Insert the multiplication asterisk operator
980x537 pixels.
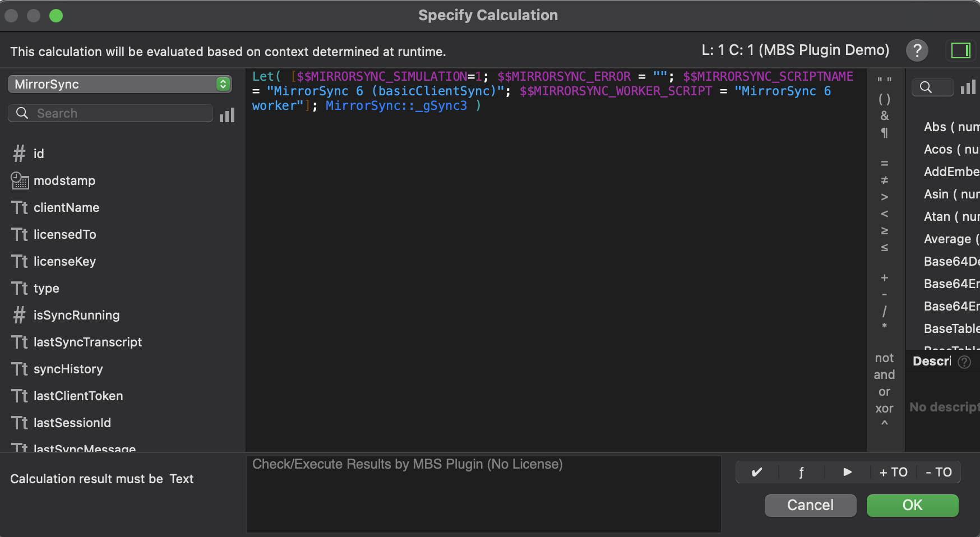tap(884, 326)
